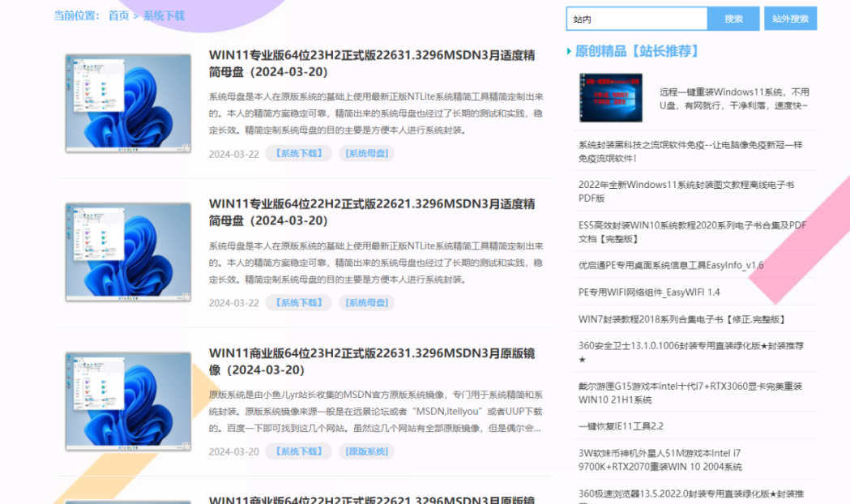Click 【系统下载】 tag under the 商业版 23H2 article

pyautogui.click(x=299, y=451)
